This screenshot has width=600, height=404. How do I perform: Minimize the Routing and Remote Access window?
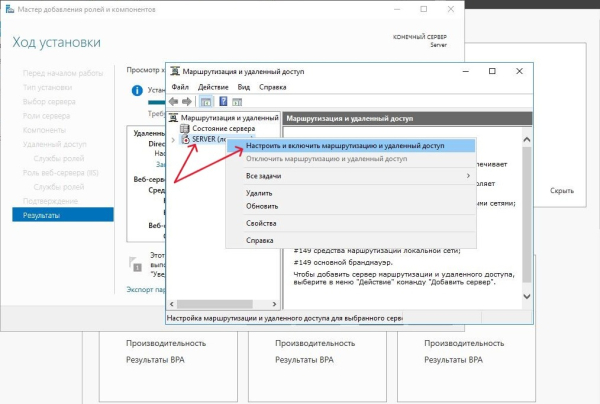click(466, 71)
